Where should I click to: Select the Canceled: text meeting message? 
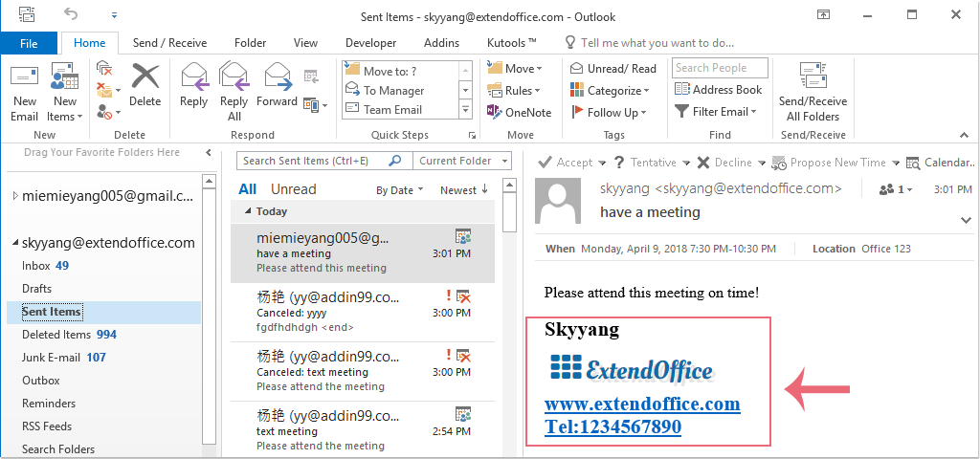(x=363, y=372)
